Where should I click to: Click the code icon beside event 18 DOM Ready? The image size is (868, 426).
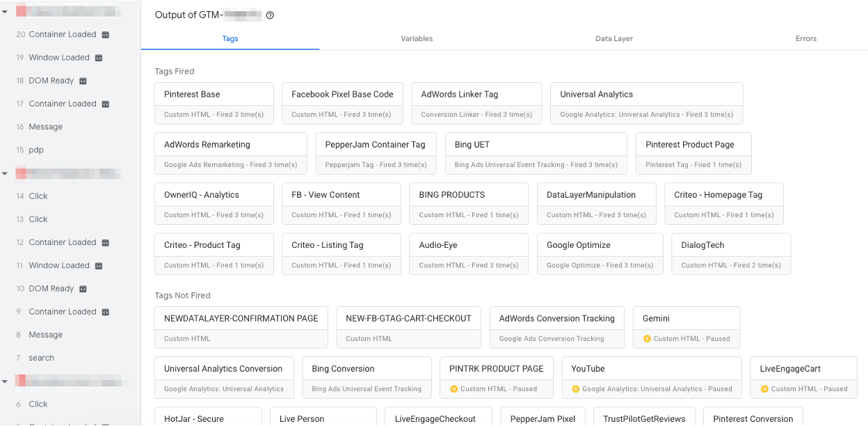point(83,81)
